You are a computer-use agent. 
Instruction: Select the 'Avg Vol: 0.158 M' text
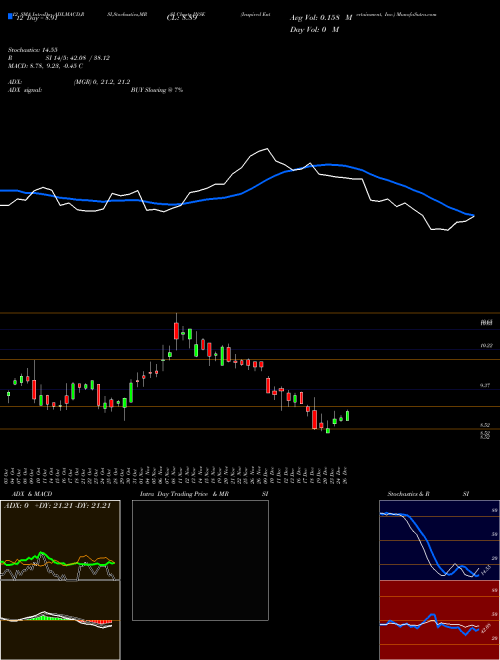tap(321, 18)
